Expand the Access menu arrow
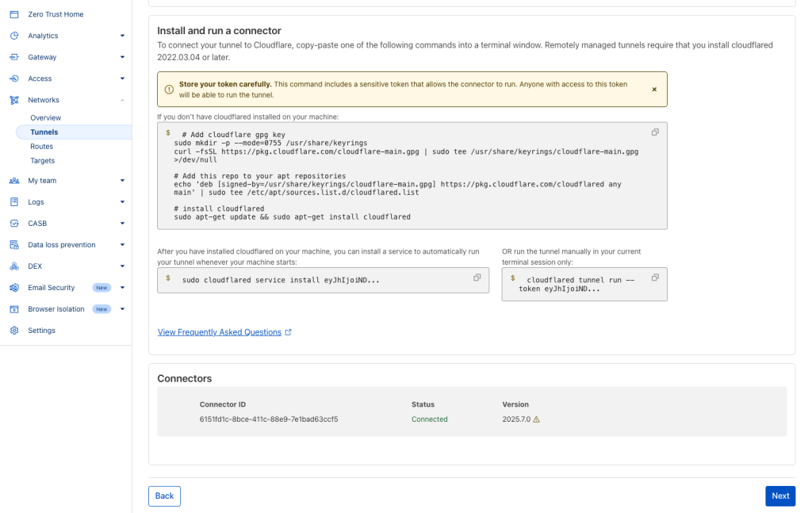Screen dimensions: 812x513 tap(122, 78)
